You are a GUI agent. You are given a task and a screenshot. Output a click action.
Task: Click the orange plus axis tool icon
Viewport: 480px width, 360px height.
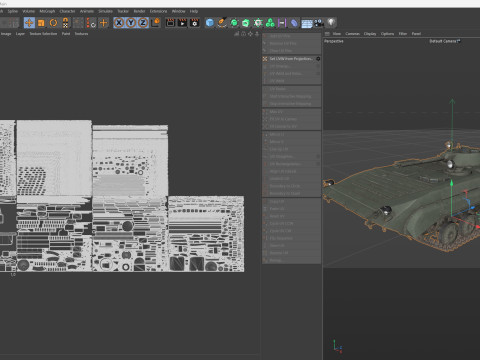point(104,23)
